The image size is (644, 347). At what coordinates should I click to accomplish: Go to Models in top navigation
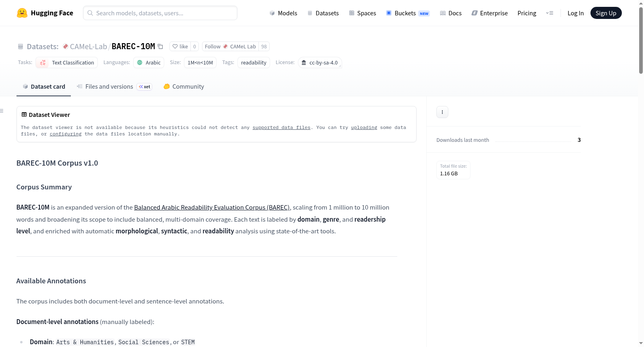283,13
